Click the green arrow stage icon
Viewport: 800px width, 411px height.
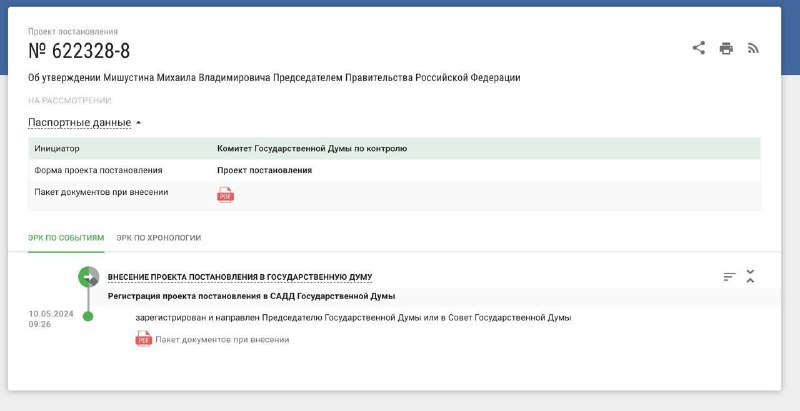pos(88,277)
